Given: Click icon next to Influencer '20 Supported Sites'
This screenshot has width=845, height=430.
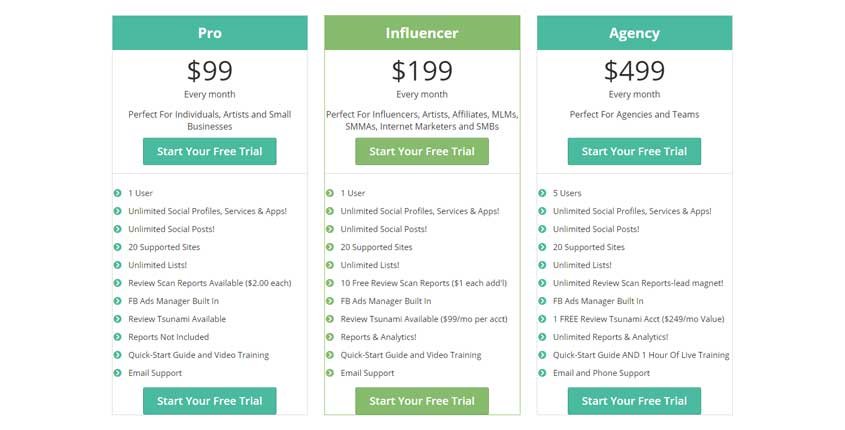Looking at the screenshot, I should click(x=330, y=247).
